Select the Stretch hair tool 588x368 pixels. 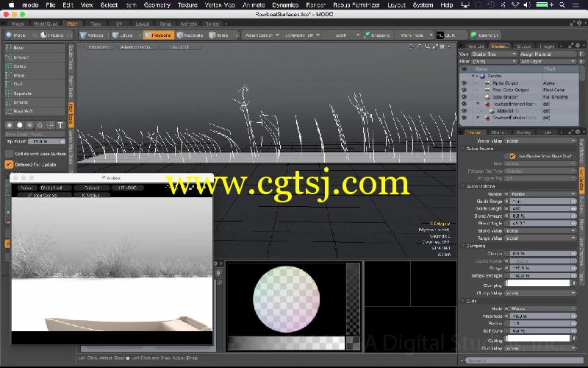pos(35,102)
